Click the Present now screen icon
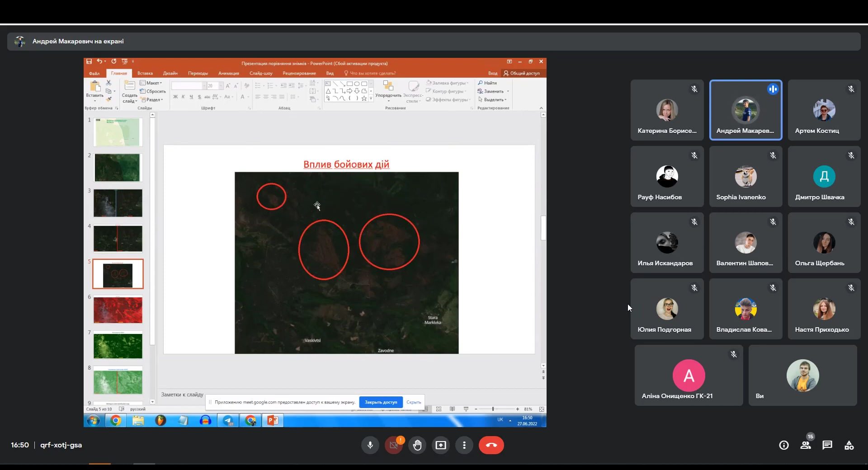 tap(440, 445)
